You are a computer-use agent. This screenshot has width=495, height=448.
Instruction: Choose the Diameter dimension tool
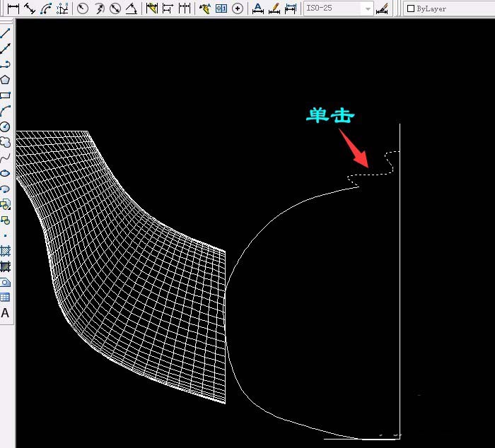tap(115, 8)
